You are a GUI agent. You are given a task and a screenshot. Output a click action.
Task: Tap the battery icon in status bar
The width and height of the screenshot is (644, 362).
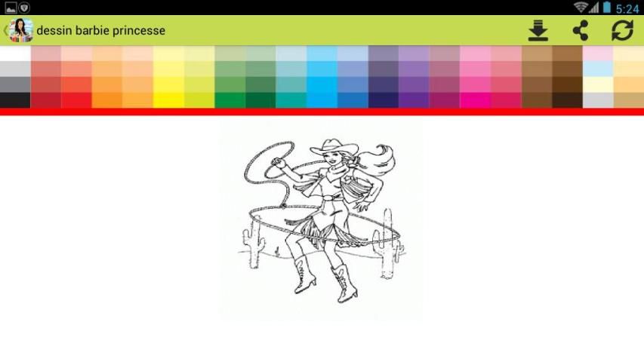click(606, 8)
